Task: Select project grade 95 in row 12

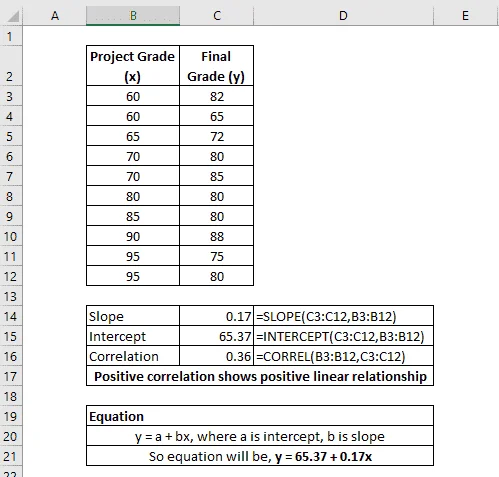Action: pos(133,276)
